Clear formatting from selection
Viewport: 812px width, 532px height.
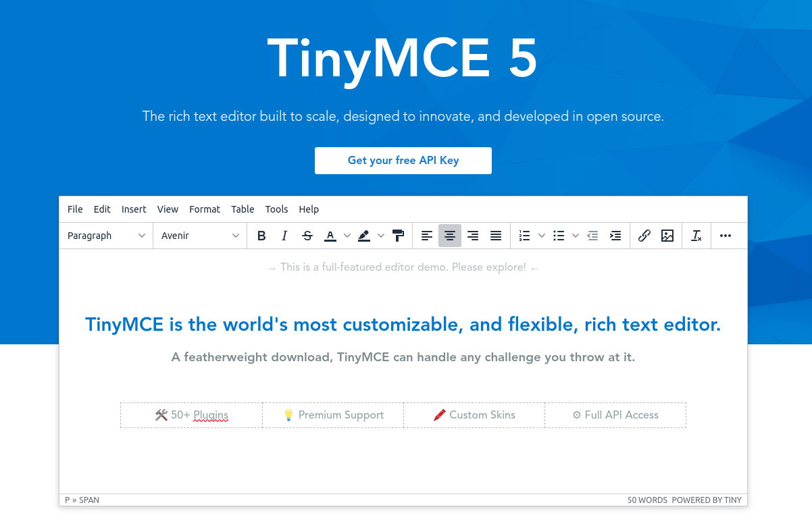[696, 236]
